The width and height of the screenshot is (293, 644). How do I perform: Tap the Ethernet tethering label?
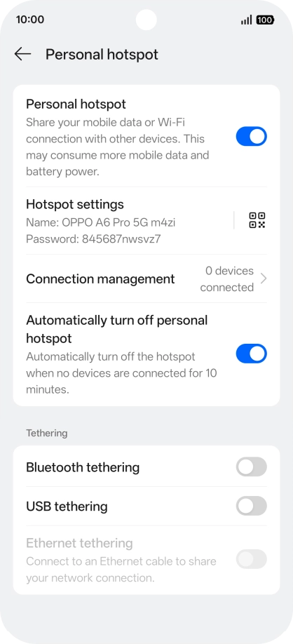pyautogui.click(x=80, y=544)
